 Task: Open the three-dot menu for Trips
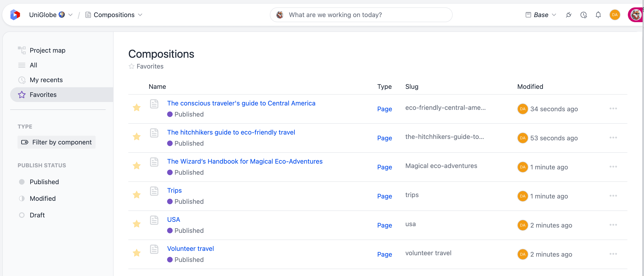(613, 195)
